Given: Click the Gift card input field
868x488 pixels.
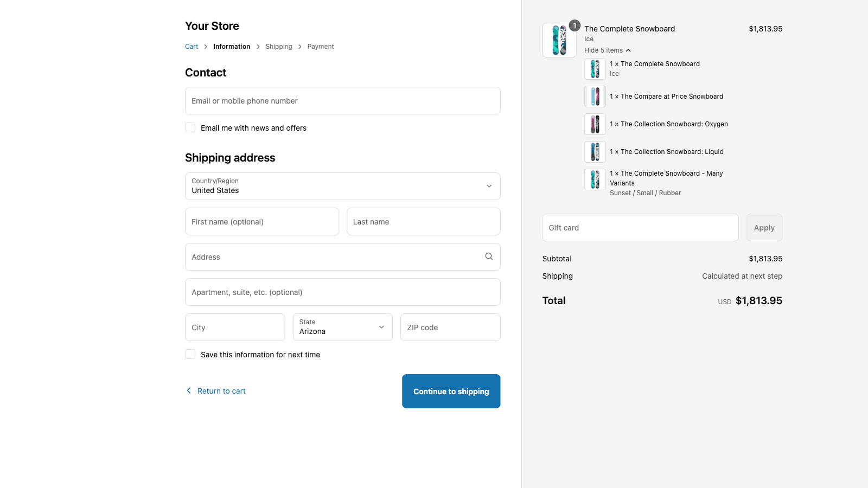Looking at the screenshot, I should point(640,227).
